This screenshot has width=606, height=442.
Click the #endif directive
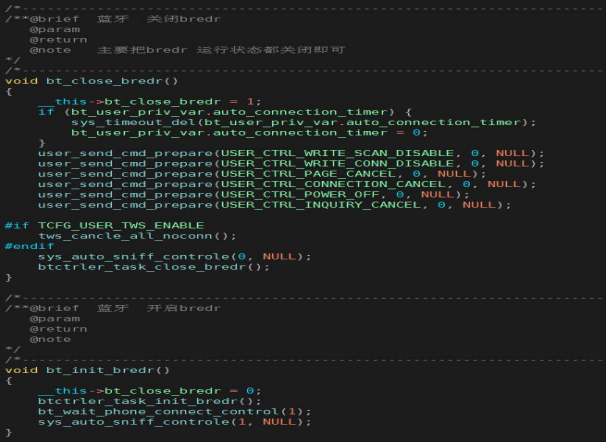pos(29,246)
